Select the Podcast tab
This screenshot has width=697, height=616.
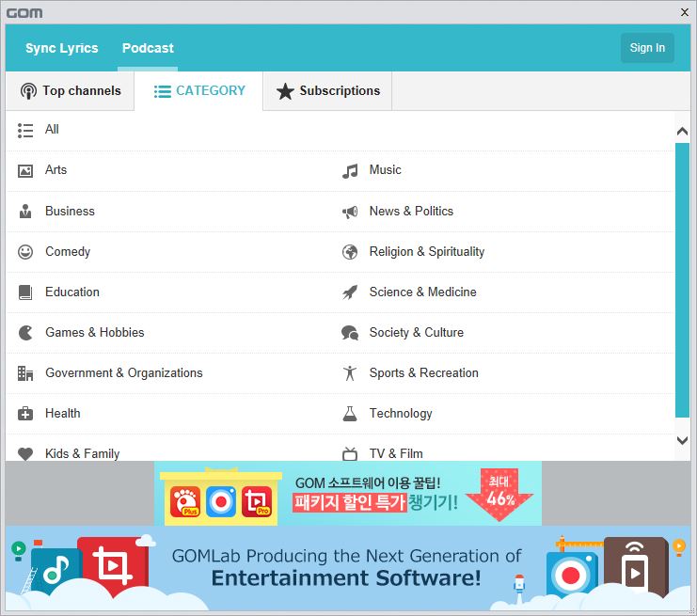tap(148, 48)
